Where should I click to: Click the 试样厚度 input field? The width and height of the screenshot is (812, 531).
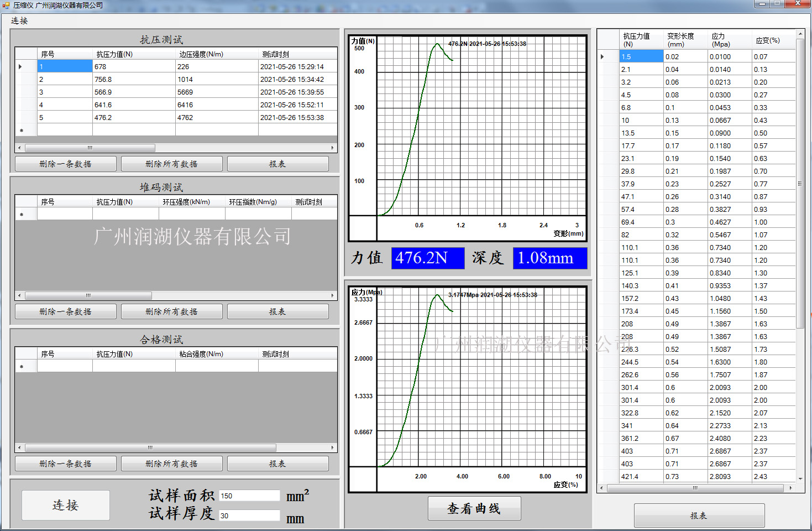[249, 516]
